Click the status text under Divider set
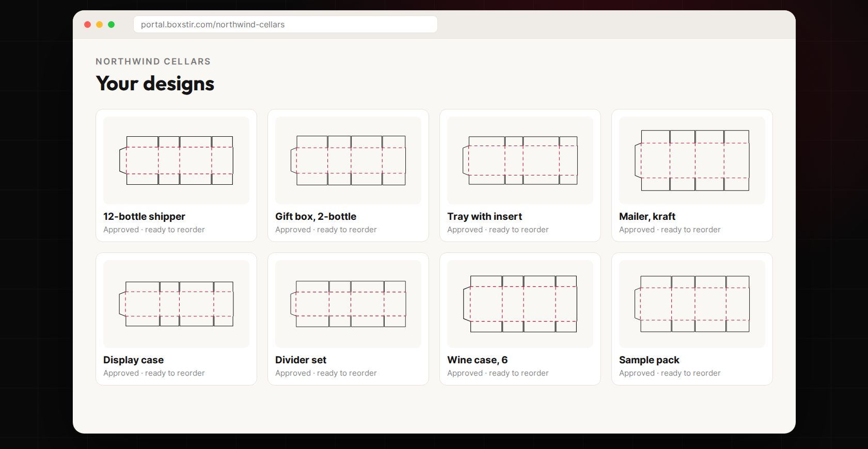The image size is (868, 449). click(x=326, y=373)
